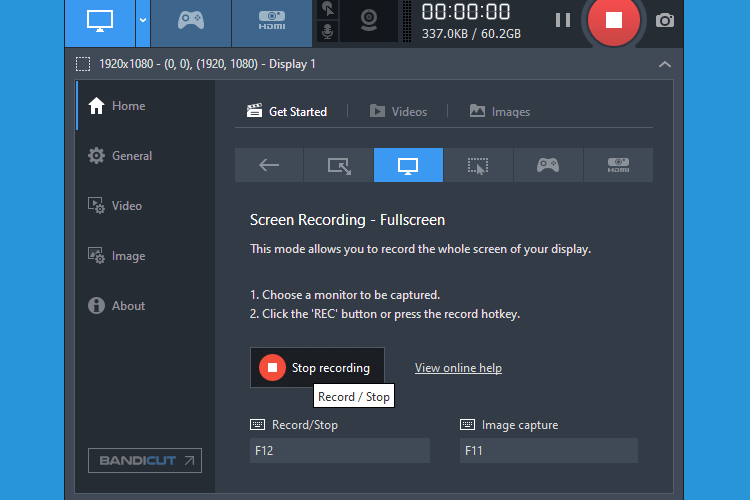Select screen recording mode in top bar
This screenshot has height=500, width=750.
(100, 22)
